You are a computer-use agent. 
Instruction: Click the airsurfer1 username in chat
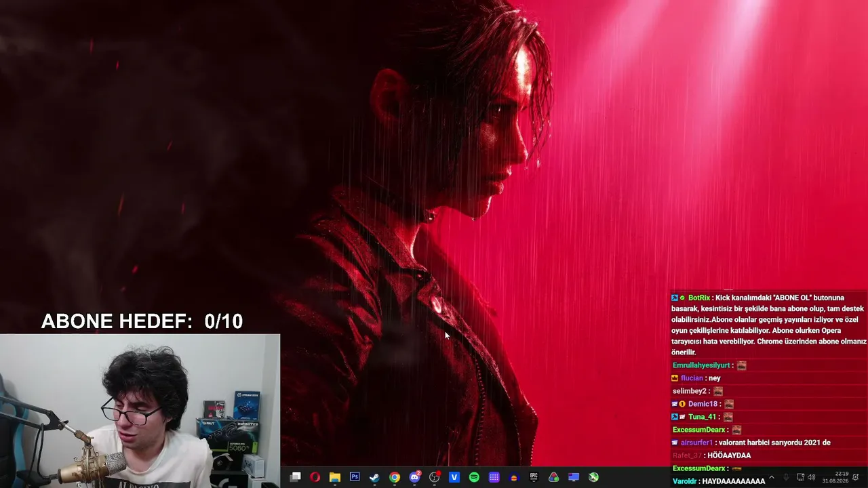point(696,443)
